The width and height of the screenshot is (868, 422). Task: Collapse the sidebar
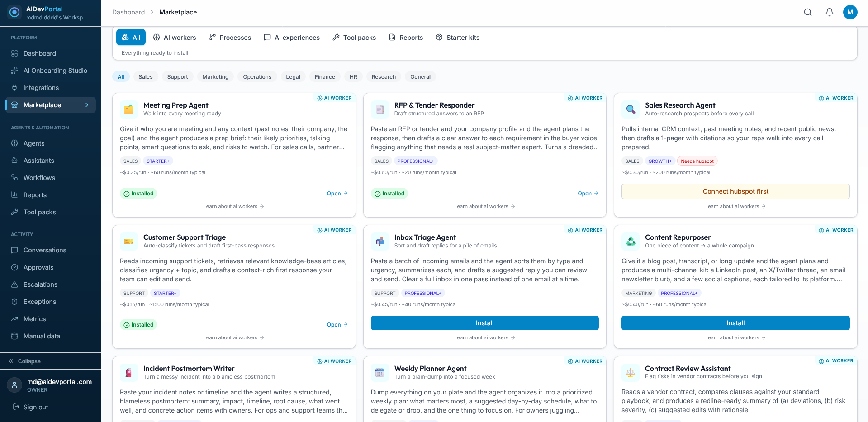pyautogui.click(x=25, y=361)
